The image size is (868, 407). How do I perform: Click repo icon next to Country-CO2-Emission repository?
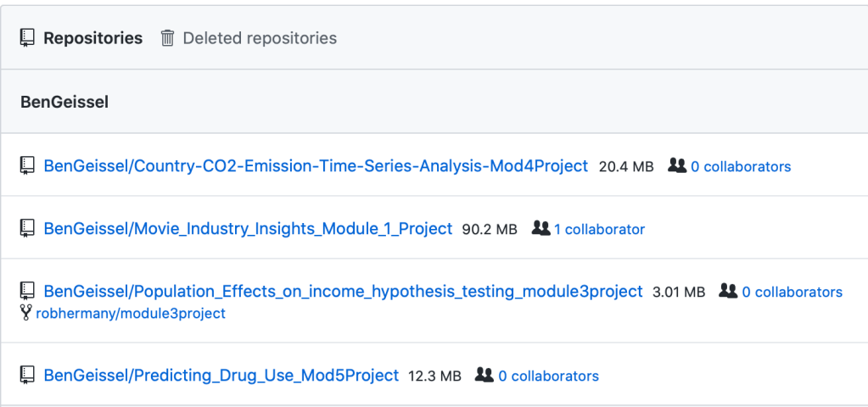tap(28, 166)
